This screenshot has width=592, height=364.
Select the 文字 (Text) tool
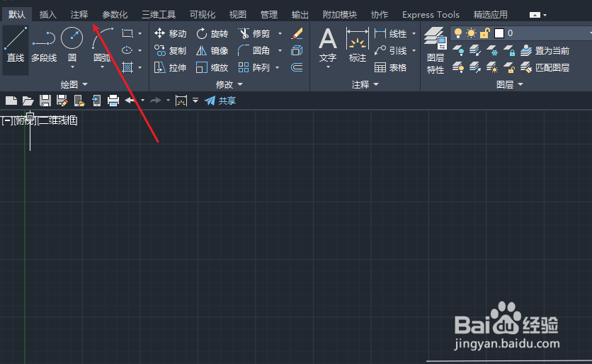[x=327, y=45]
